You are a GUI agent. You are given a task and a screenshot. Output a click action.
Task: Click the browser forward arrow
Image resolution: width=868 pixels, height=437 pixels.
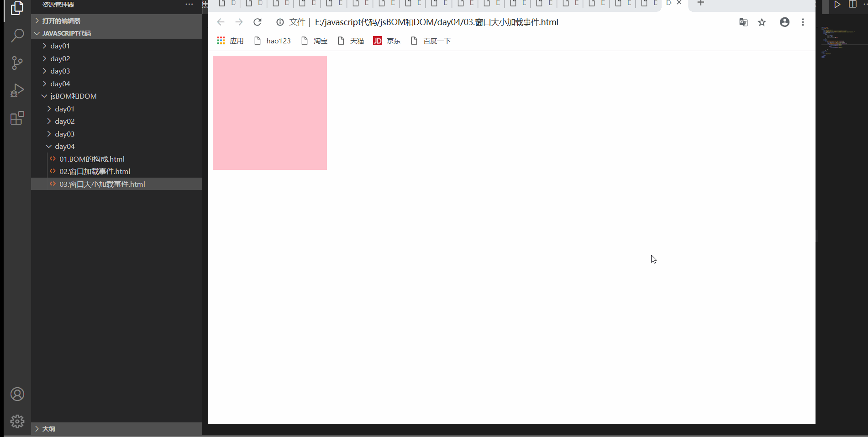click(239, 22)
